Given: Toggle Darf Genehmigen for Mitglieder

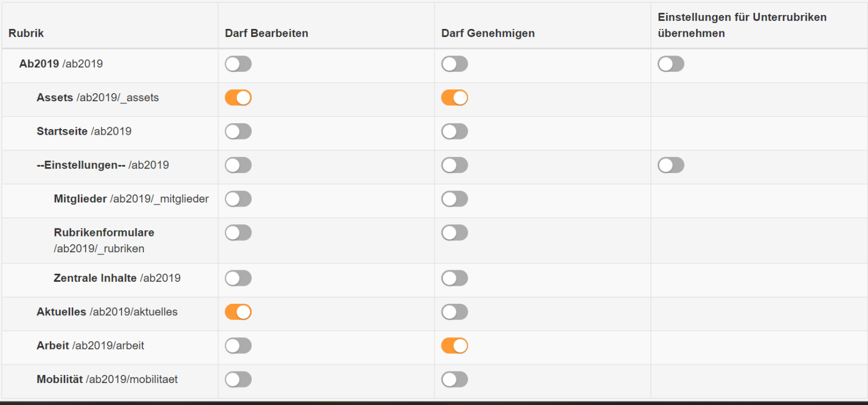Looking at the screenshot, I should 454,199.
